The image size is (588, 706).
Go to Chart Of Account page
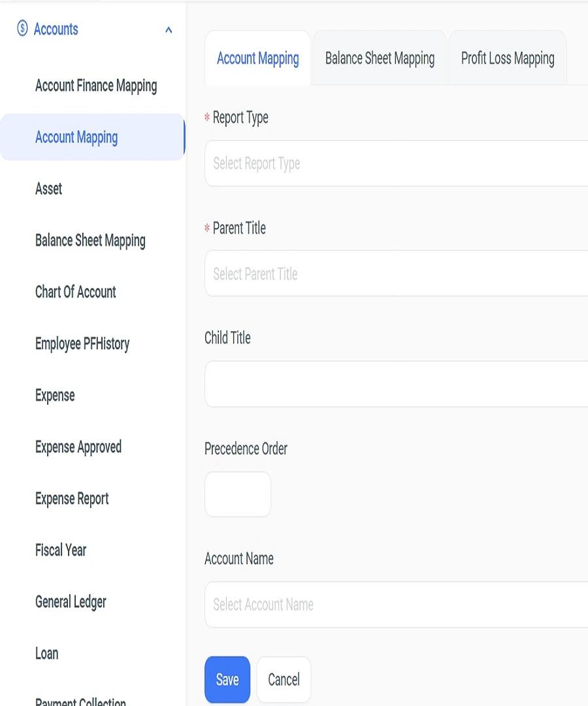[76, 292]
